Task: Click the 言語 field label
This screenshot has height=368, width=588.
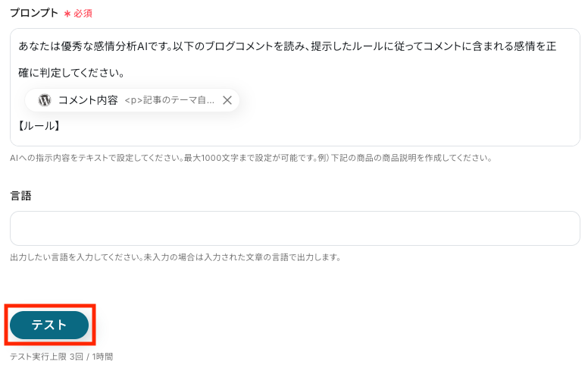Action: tap(20, 195)
